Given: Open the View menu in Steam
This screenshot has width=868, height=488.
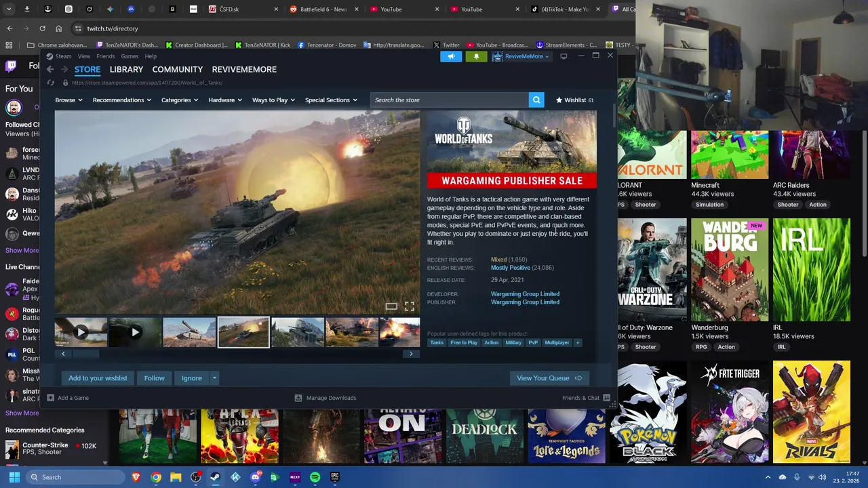Looking at the screenshot, I should point(83,56).
